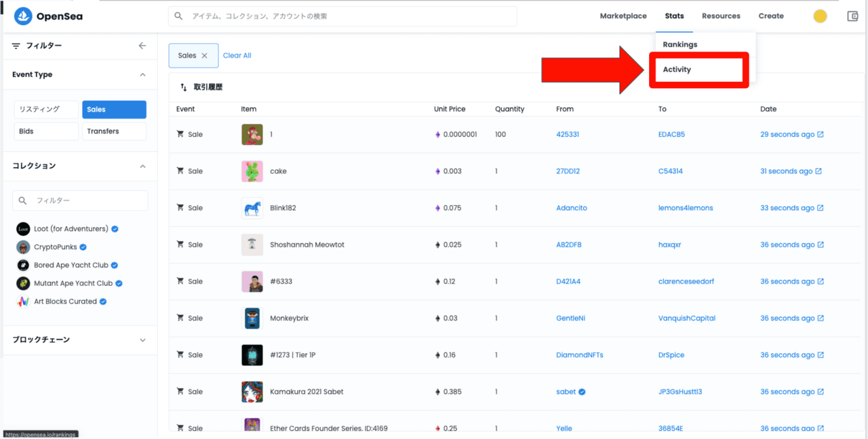This screenshot has width=868, height=439.
Task: Open the #1273 Tier 1P thumbnail
Action: tap(252, 355)
